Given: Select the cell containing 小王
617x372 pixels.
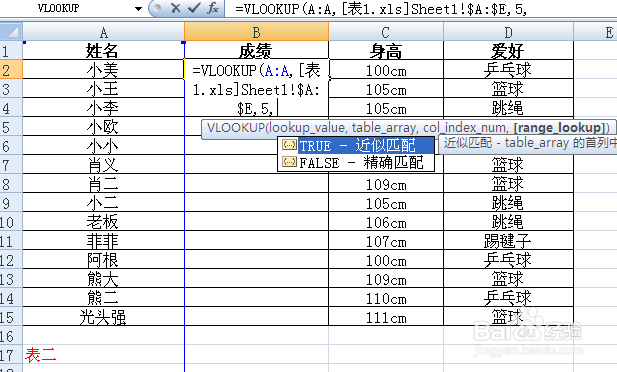Looking at the screenshot, I should click(x=103, y=89).
